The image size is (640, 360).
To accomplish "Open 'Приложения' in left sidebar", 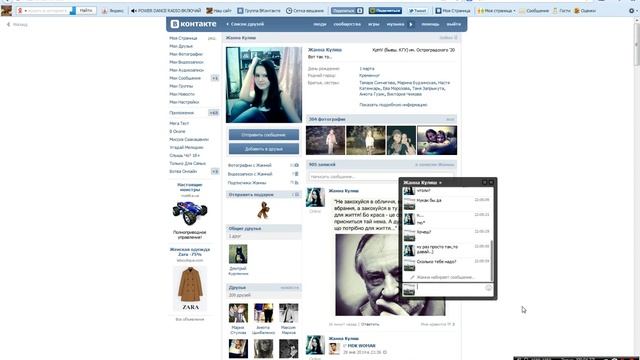I will (182, 113).
